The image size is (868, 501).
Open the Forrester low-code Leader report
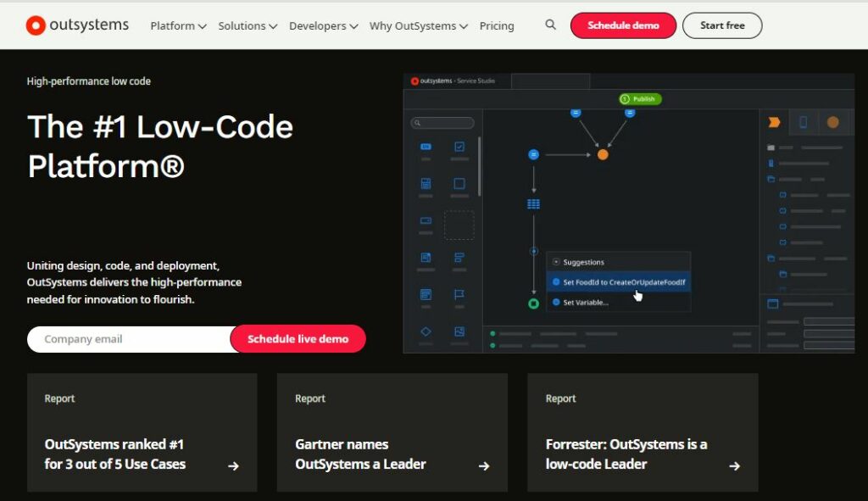tap(643, 432)
